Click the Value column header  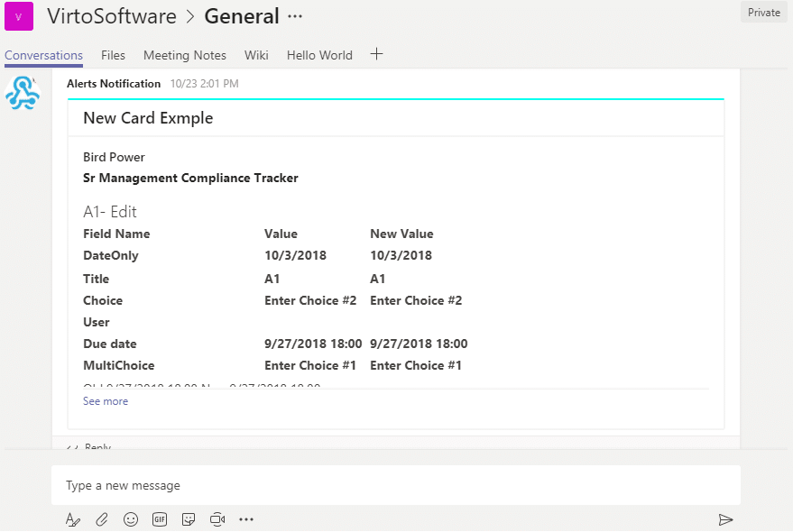click(281, 234)
